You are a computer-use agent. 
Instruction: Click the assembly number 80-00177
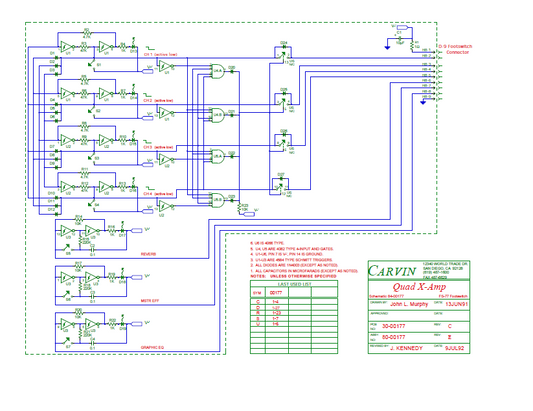click(x=393, y=337)
